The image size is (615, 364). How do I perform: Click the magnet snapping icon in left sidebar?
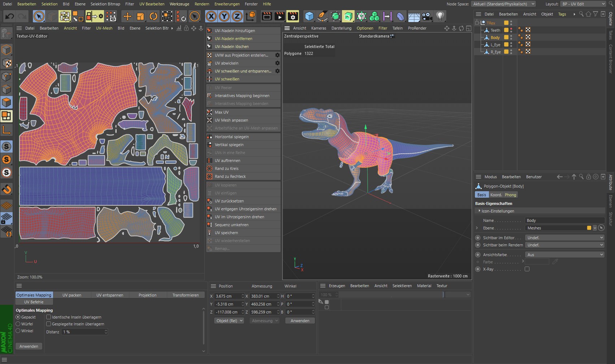[7, 189]
